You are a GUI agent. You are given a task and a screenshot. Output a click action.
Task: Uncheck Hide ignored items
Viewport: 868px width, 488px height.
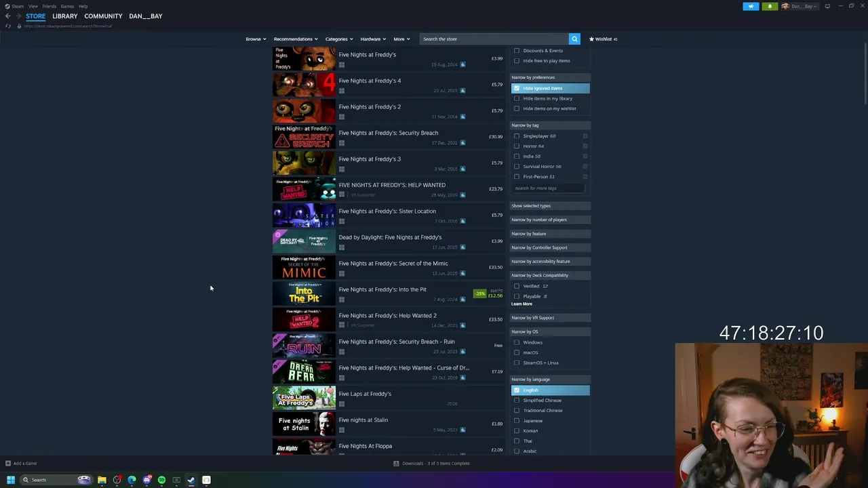[x=517, y=88]
